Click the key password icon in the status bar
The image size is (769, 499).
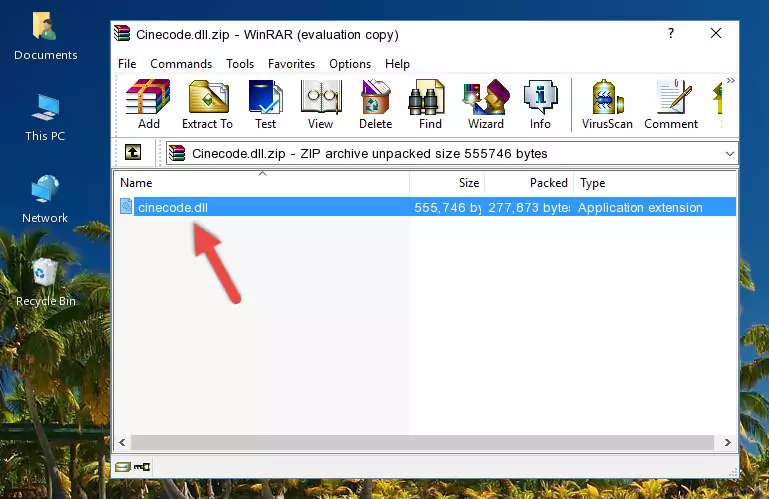(142, 467)
